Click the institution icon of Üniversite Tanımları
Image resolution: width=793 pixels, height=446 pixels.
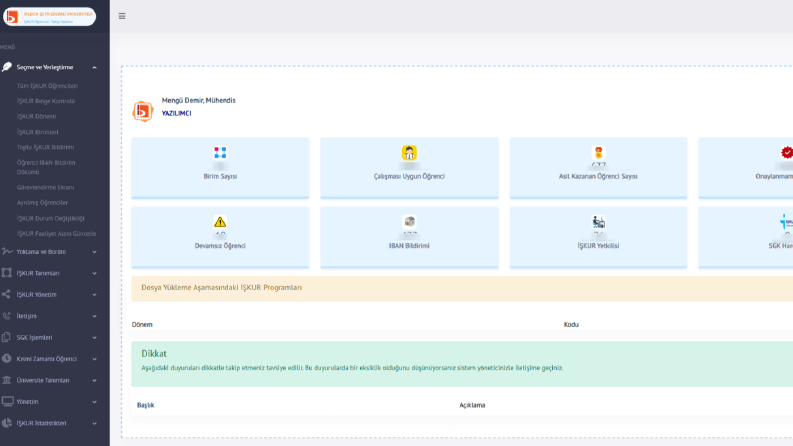(7, 380)
